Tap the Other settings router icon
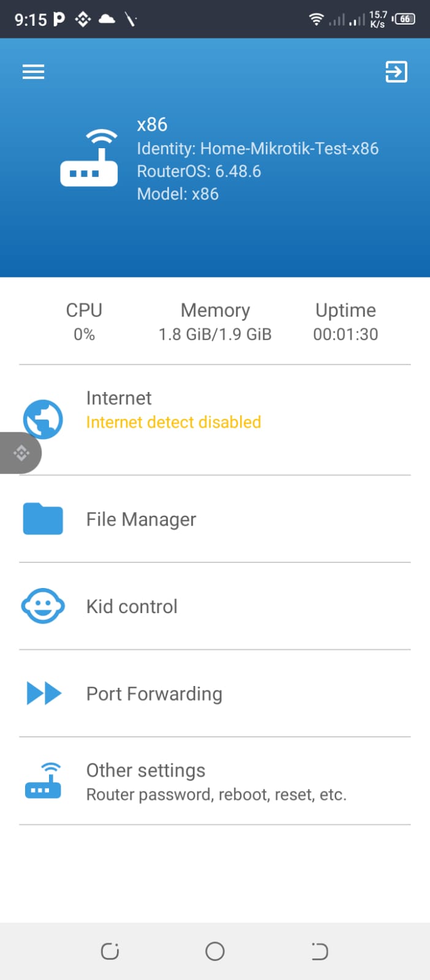Viewport: 430px width, 980px height. click(x=43, y=781)
